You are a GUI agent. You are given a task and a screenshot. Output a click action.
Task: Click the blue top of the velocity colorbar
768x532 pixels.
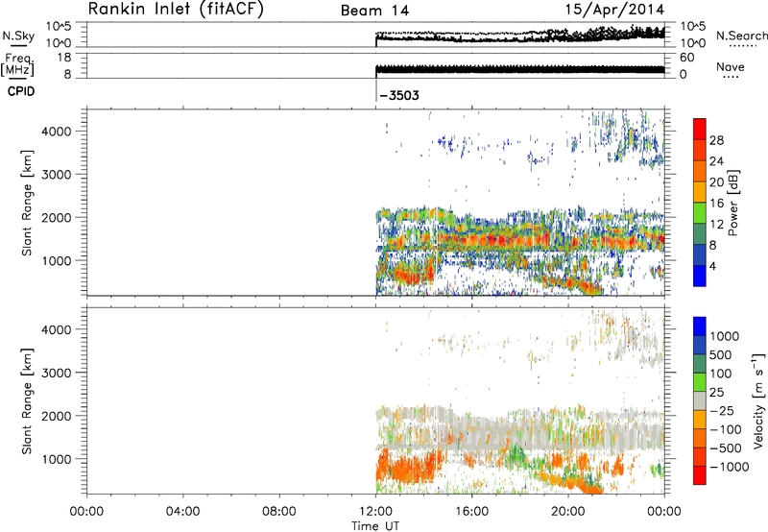point(700,326)
